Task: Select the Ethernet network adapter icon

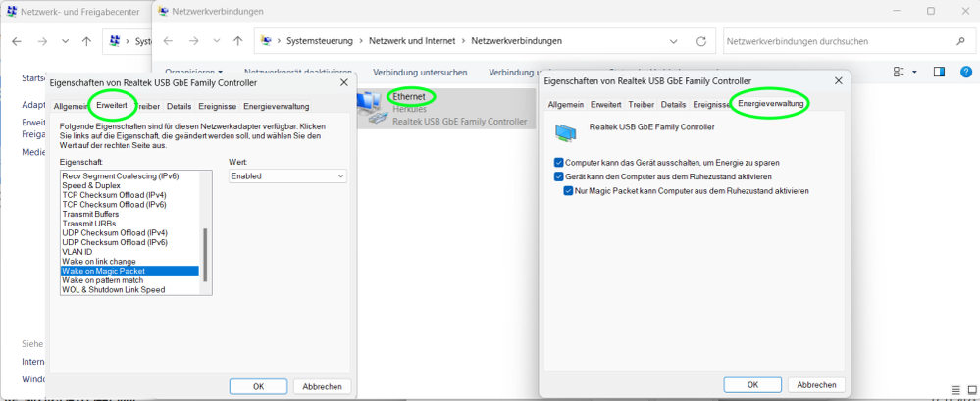Action: (x=372, y=108)
